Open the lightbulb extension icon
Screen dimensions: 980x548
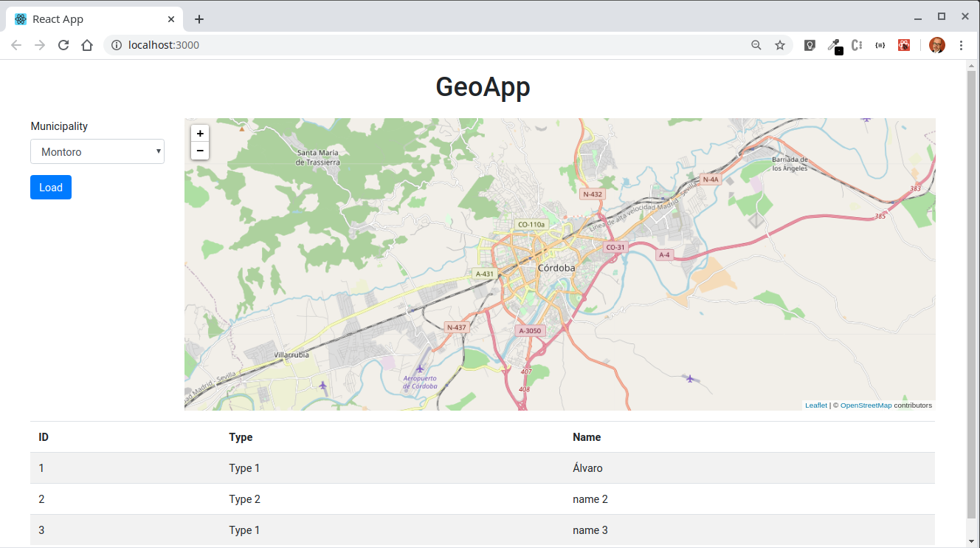[x=810, y=45]
